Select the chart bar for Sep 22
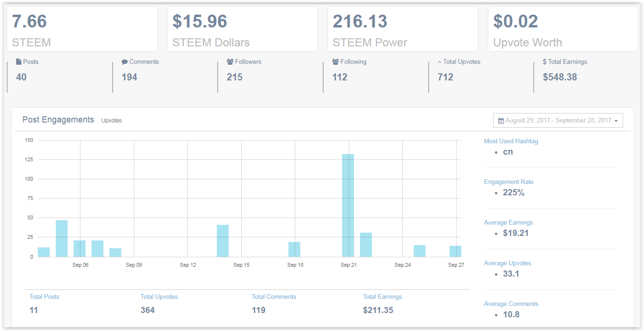The width and height of the screenshot is (644, 331). click(366, 244)
